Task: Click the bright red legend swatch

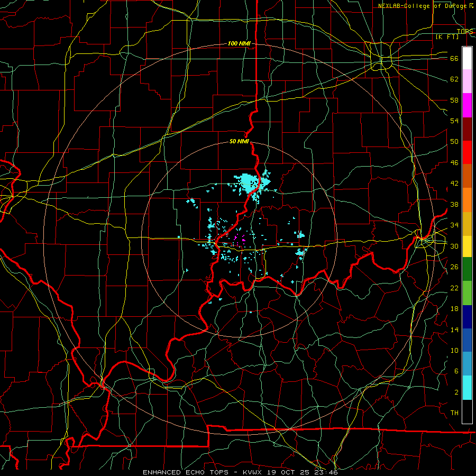Action: pyautogui.click(x=467, y=152)
